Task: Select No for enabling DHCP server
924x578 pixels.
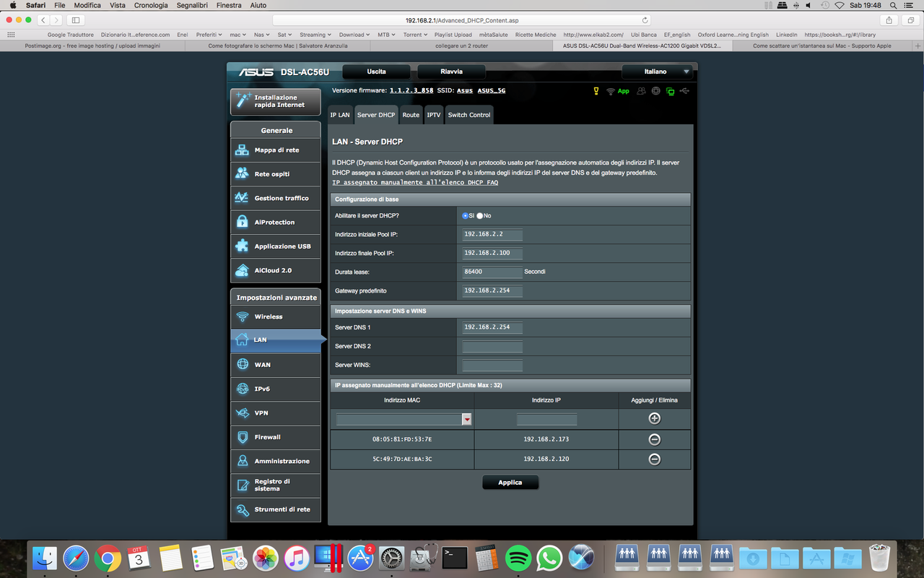Action: click(x=479, y=216)
